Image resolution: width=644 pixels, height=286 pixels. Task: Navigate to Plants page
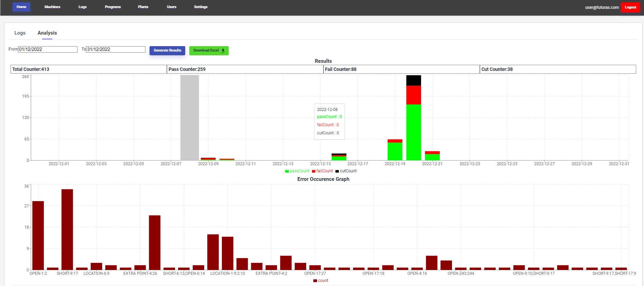click(x=143, y=7)
